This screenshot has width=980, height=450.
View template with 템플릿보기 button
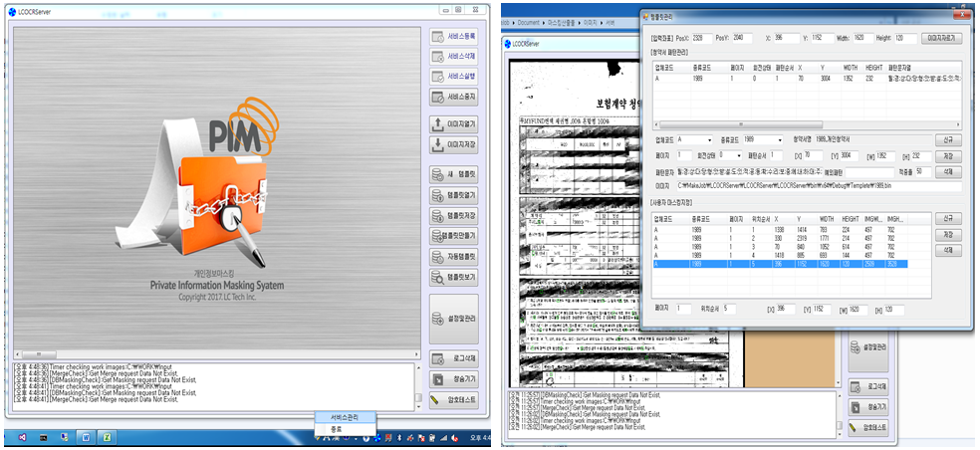pyautogui.click(x=454, y=278)
